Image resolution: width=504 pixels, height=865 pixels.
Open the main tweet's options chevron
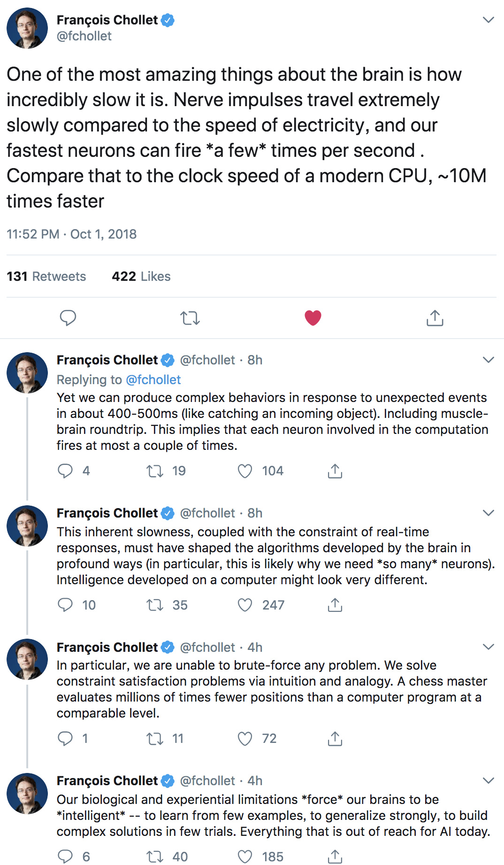coord(489,20)
